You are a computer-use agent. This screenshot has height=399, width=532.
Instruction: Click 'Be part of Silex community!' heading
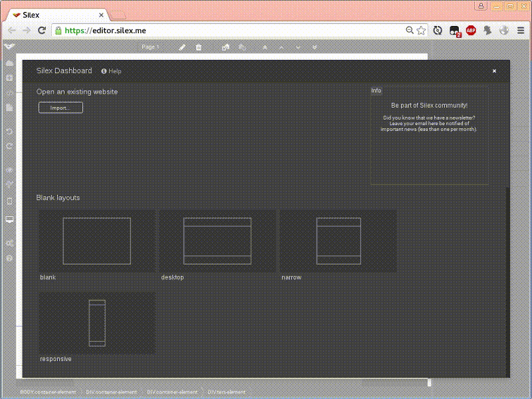tap(429, 106)
